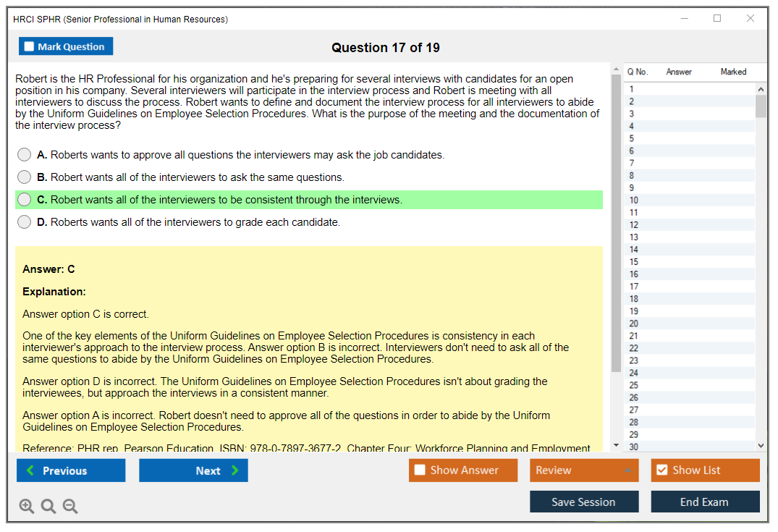Screen dimensions: 778x532
Task: Toggle the Mark Question checkbox
Action: point(29,46)
